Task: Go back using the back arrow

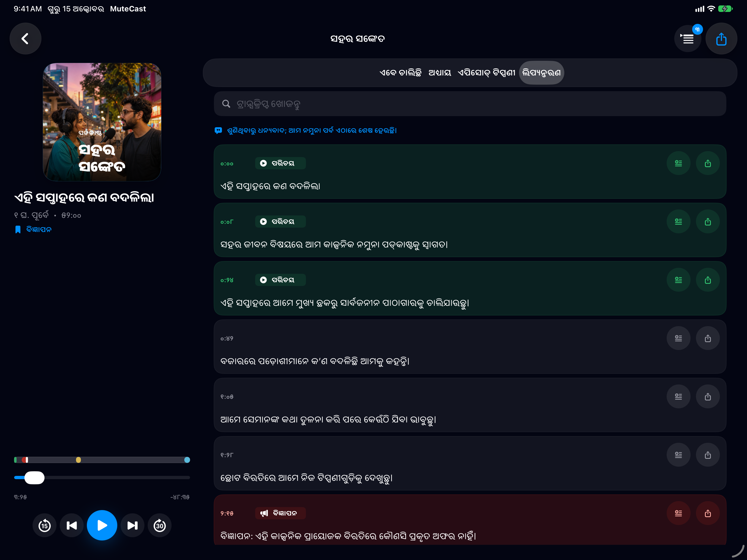Action: [25, 39]
